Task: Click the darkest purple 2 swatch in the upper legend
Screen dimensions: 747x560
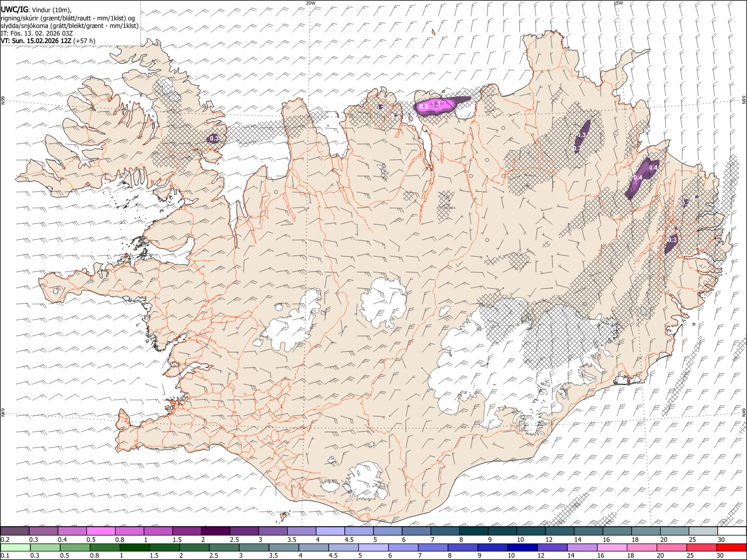Action: tap(215, 531)
